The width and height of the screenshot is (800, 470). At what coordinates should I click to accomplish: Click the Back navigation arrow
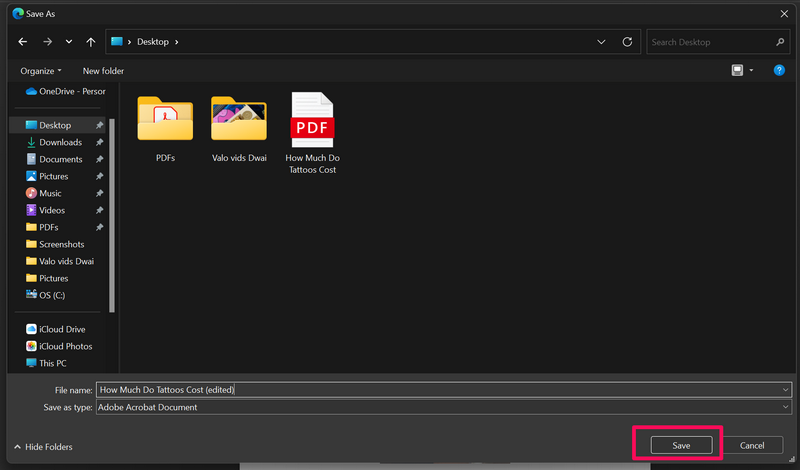pyautogui.click(x=23, y=42)
